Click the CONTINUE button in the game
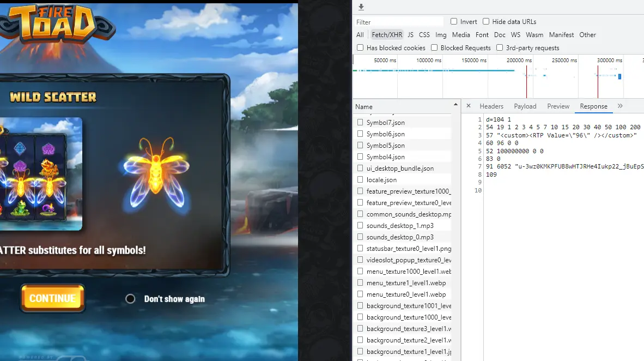This screenshot has height=361, width=644. tap(52, 298)
